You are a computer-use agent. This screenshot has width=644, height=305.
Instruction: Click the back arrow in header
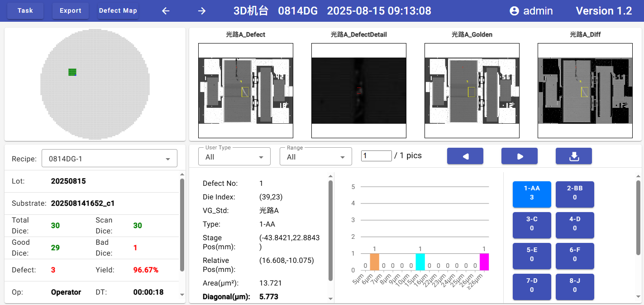(x=166, y=11)
